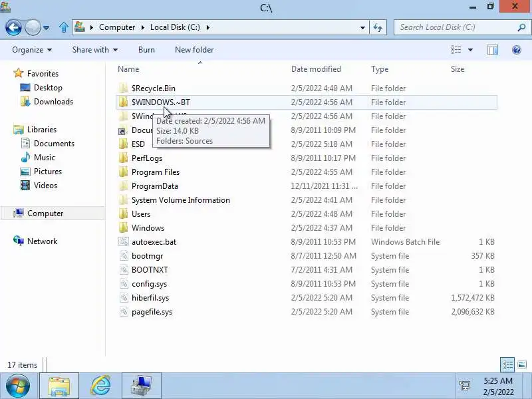
Task: Switch to details view in status bar
Action: coord(507,365)
